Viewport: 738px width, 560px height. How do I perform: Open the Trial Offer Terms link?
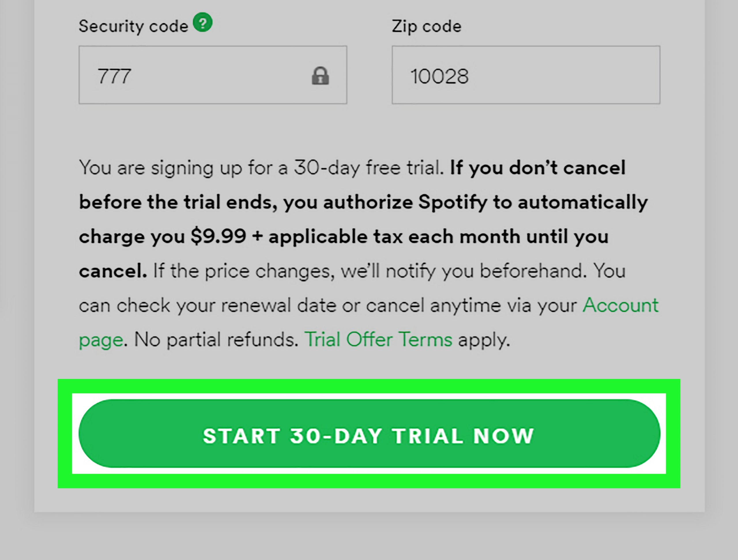click(x=378, y=340)
